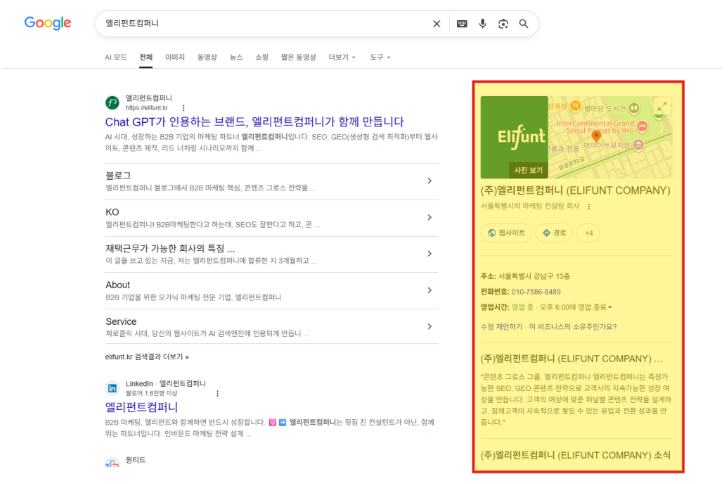Expand the 더보기 dropdown menu

point(342,57)
